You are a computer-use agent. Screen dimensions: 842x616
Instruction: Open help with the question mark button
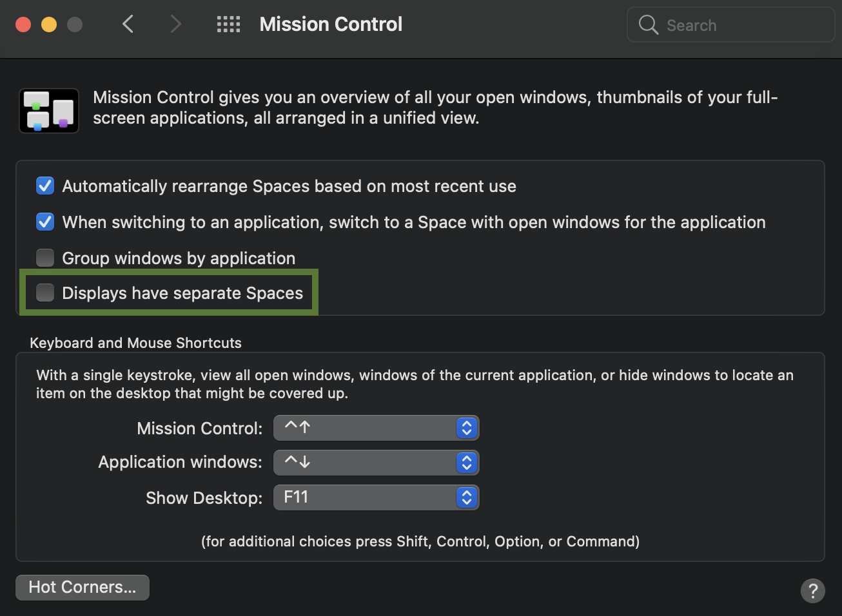coord(812,590)
